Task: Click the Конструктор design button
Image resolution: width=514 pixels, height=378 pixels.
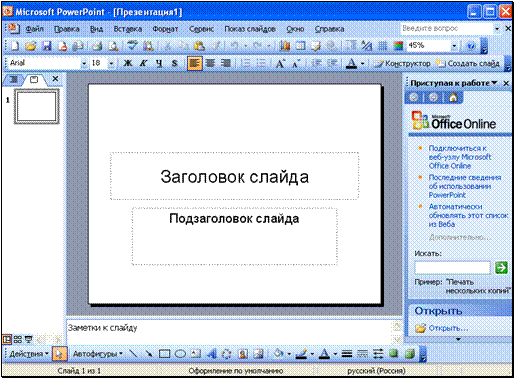Action: tap(402, 63)
